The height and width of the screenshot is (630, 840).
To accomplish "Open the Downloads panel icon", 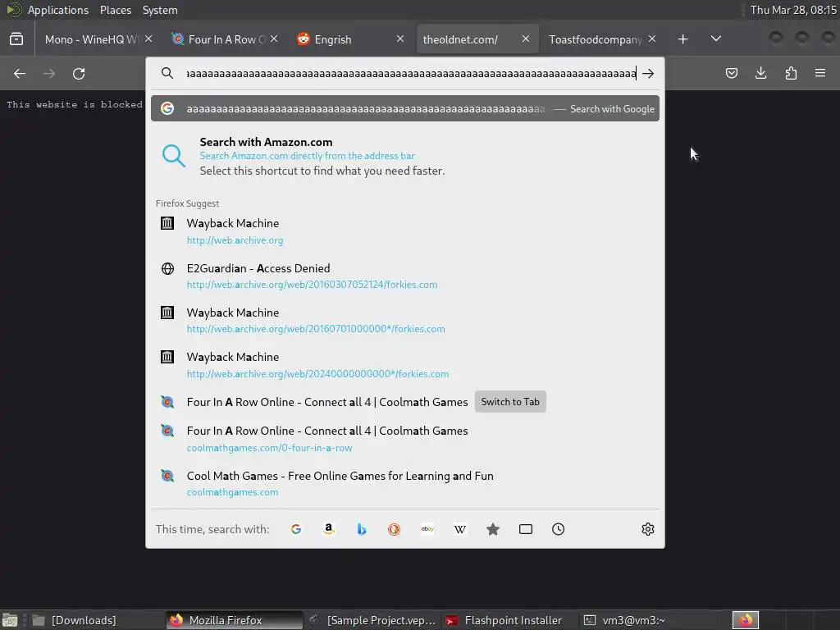I will 760,73.
